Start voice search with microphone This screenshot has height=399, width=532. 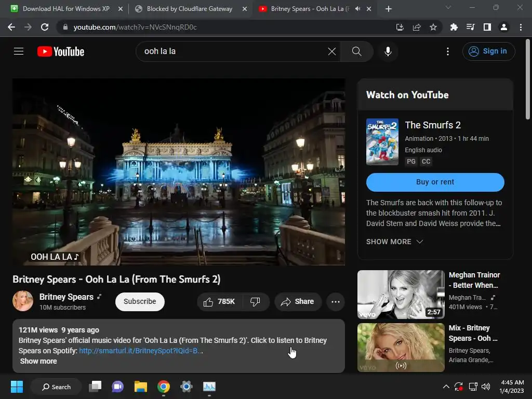(x=388, y=51)
